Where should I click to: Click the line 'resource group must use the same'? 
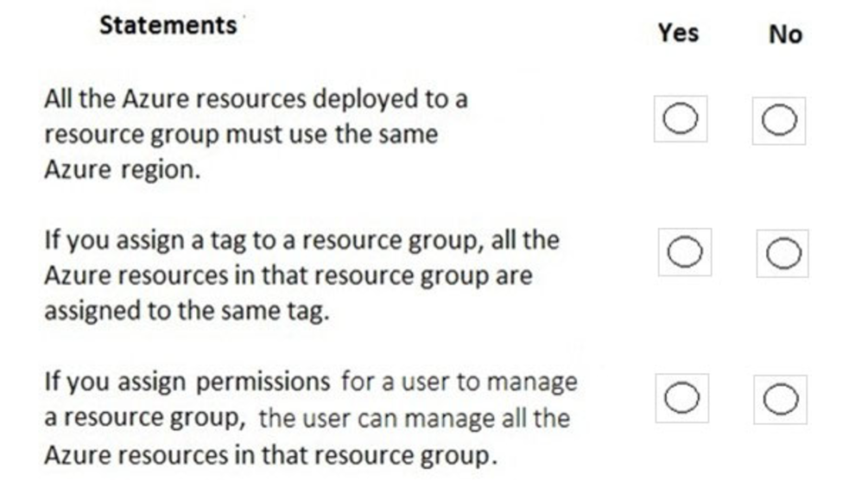click(x=241, y=134)
